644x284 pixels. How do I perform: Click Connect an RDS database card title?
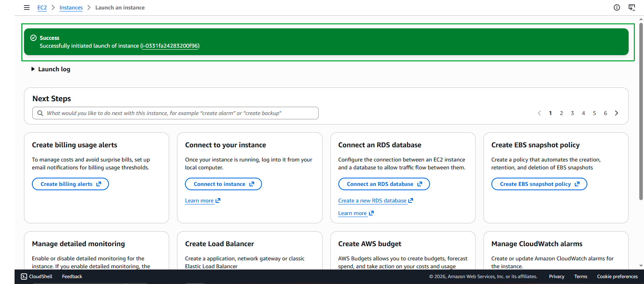(x=380, y=145)
